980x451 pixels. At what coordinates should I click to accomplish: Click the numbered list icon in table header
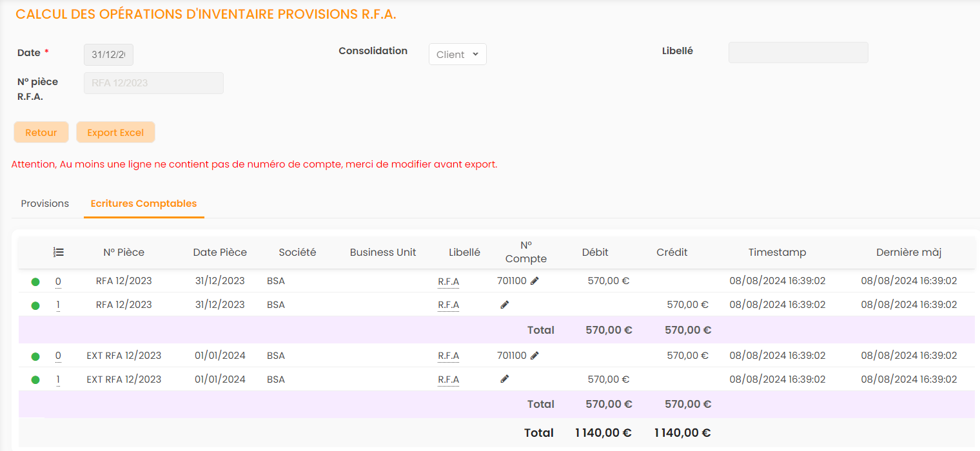click(58, 253)
